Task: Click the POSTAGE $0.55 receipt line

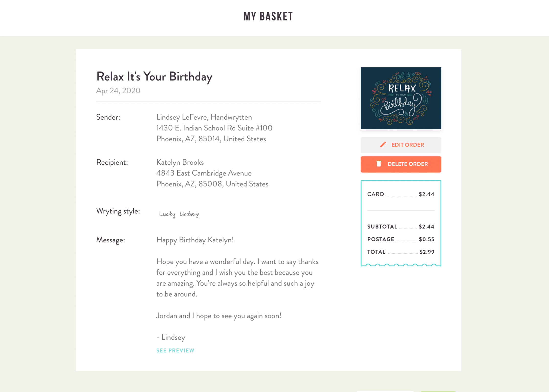Action: pyautogui.click(x=400, y=239)
